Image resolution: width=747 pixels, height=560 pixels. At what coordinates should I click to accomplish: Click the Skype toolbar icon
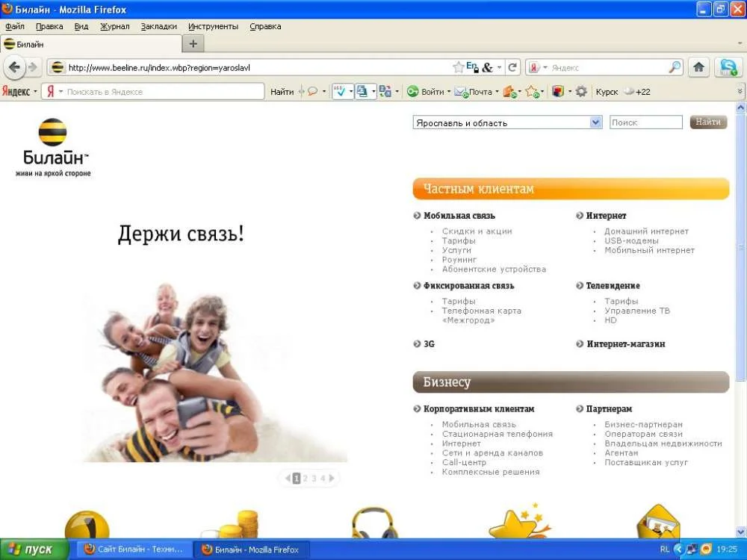(x=728, y=67)
